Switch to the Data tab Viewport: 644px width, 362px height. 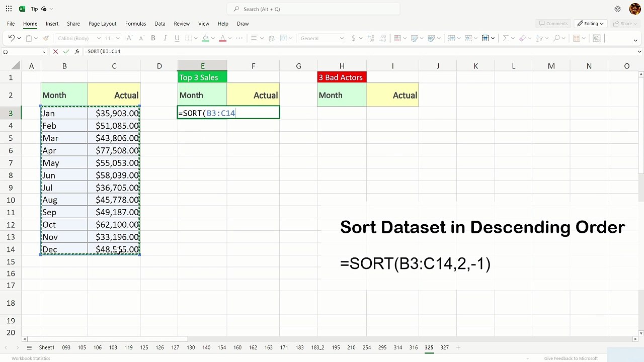click(x=160, y=24)
